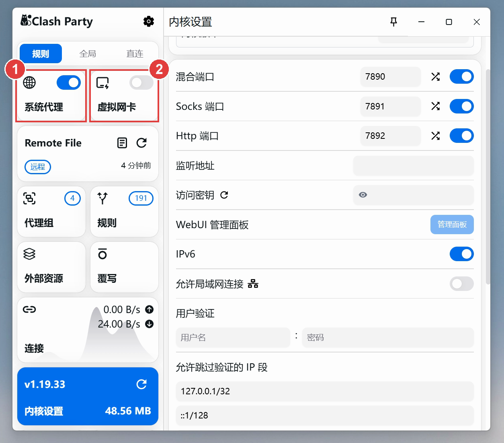The height and width of the screenshot is (443, 504).
Task: Open settings via the gear icon
Action: [149, 21]
